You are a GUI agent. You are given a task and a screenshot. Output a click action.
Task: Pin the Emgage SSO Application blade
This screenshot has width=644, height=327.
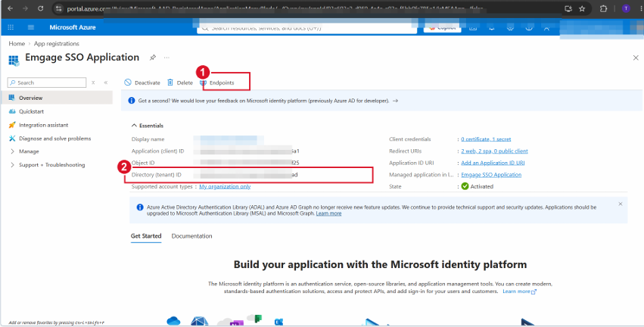(x=153, y=58)
